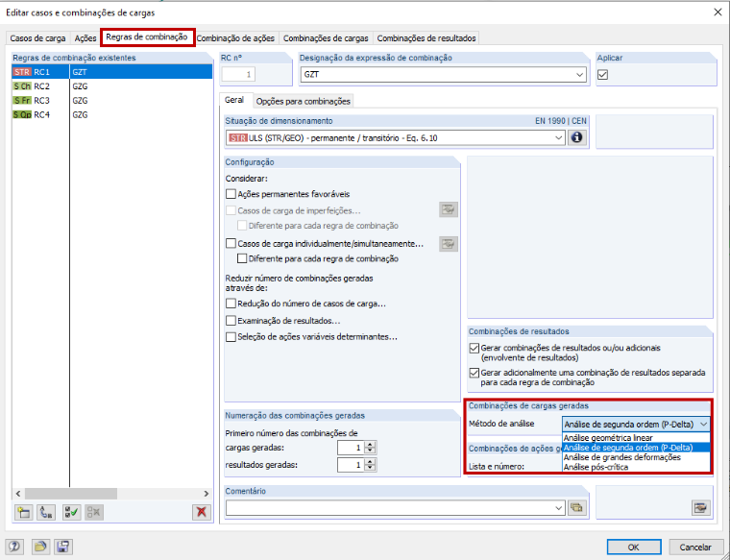The width and height of the screenshot is (730, 560).
Task: Click the icon in the bottom right panel
Action: [700, 508]
